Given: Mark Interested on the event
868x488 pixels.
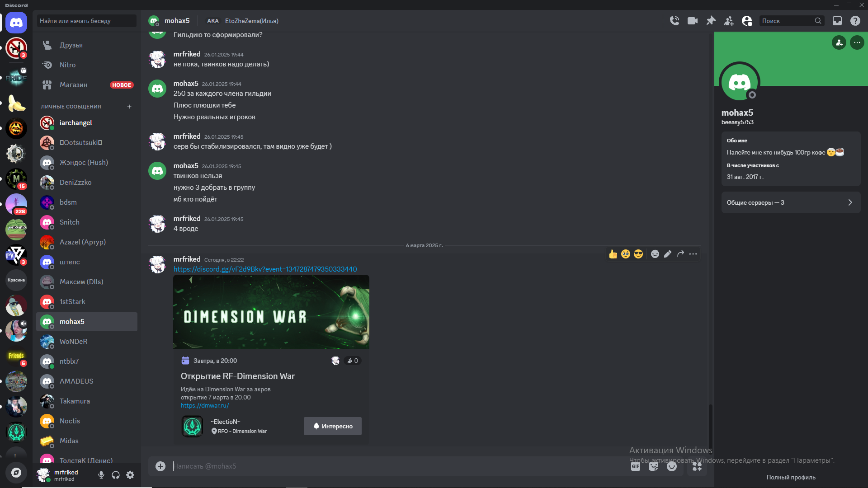Looking at the screenshot, I should (332, 426).
